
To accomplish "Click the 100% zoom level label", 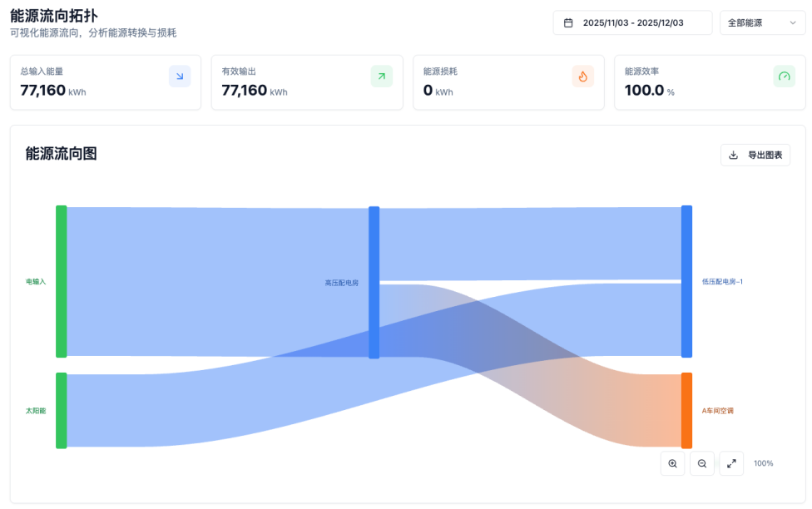I will (763, 463).
